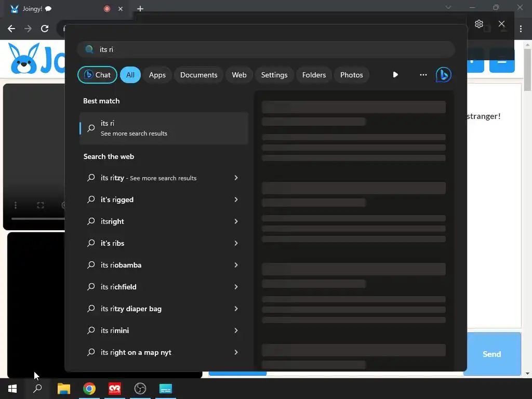532x399 pixels.
Task: Open the Chrome three-dot menu
Action: (x=521, y=29)
